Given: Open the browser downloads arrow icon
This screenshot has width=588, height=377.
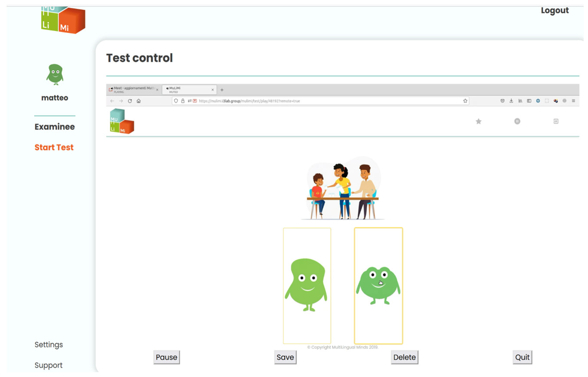Looking at the screenshot, I should click(511, 101).
